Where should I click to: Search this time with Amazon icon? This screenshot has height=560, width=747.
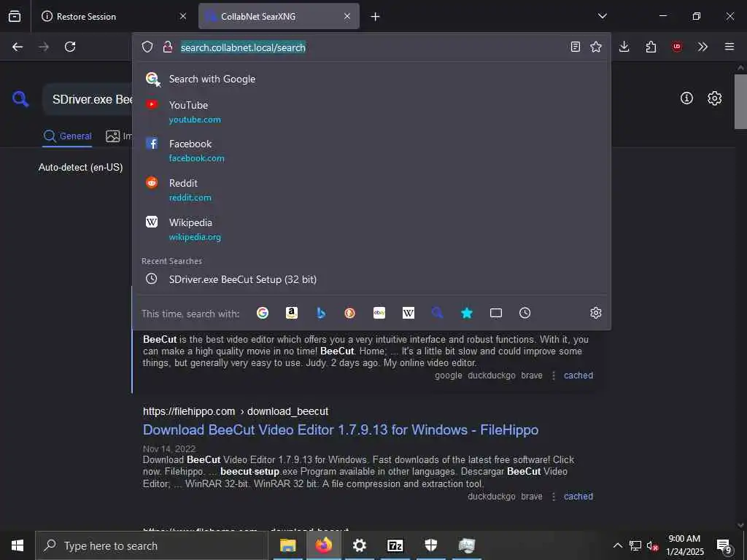point(292,313)
